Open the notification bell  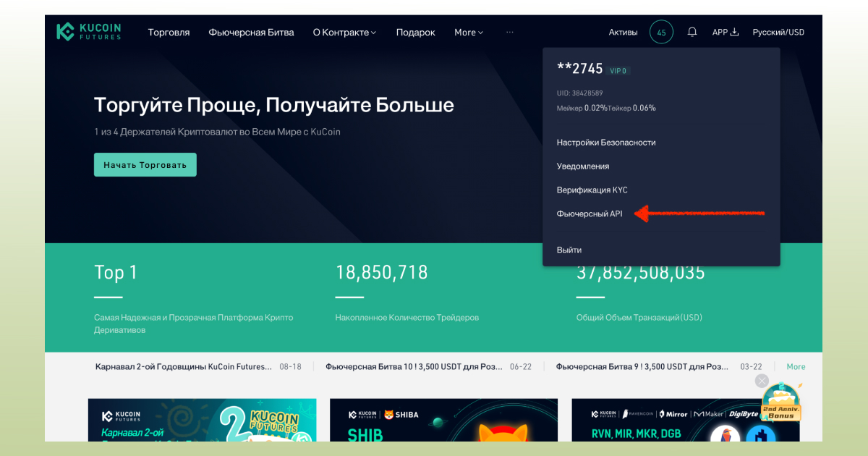(x=692, y=31)
